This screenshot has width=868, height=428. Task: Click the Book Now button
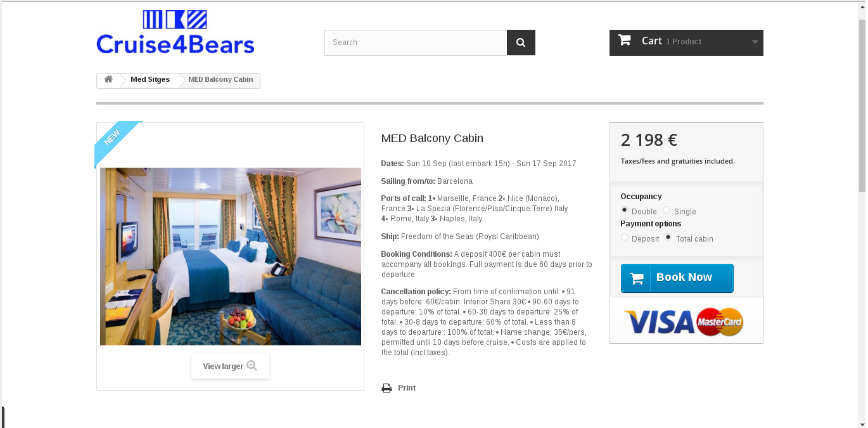(x=677, y=278)
